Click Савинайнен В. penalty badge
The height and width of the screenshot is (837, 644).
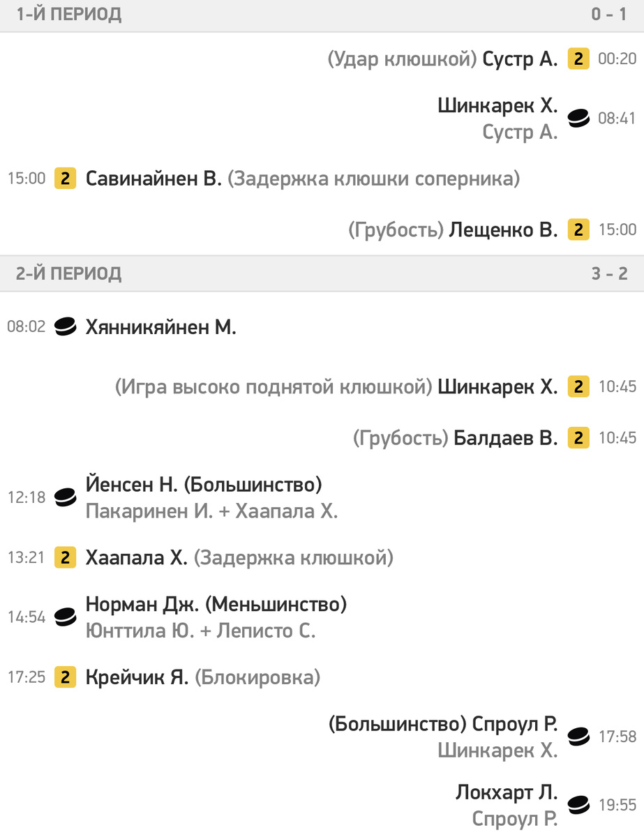click(66, 179)
